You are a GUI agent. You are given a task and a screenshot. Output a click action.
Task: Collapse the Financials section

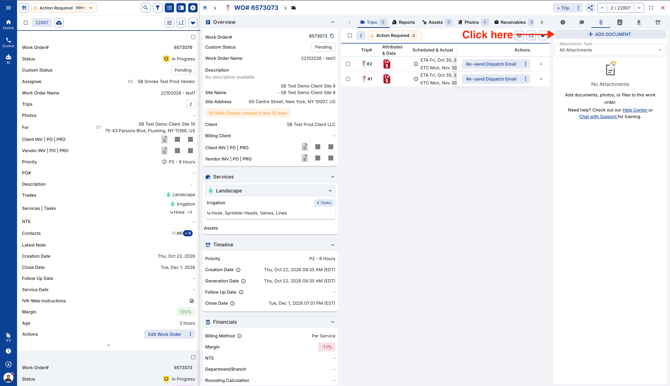[332, 322]
